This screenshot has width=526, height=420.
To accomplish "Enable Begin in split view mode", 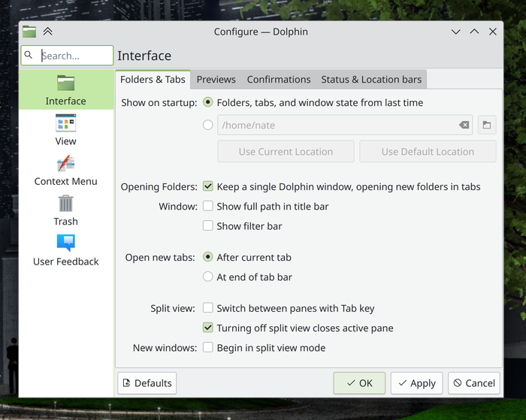I will pyautogui.click(x=208, y=348).
